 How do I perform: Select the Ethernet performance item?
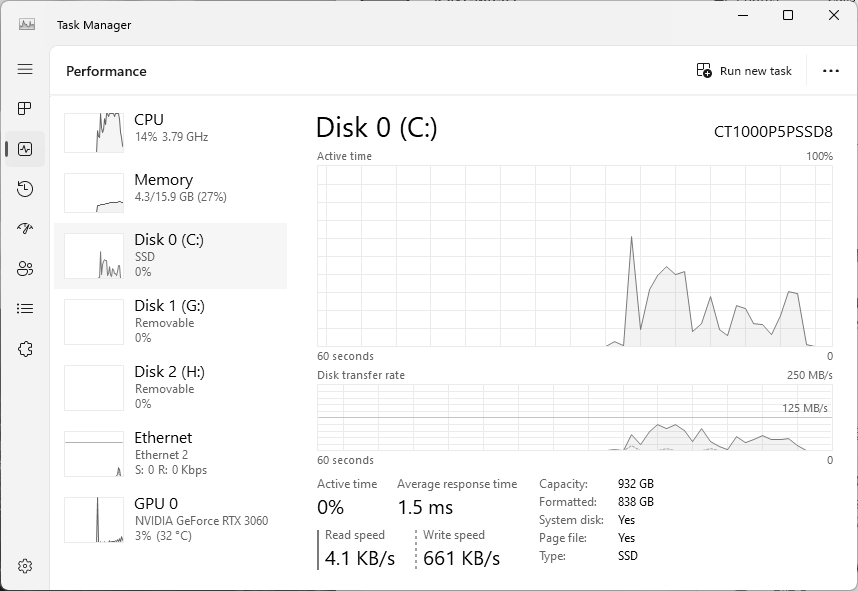click(170, 453)
